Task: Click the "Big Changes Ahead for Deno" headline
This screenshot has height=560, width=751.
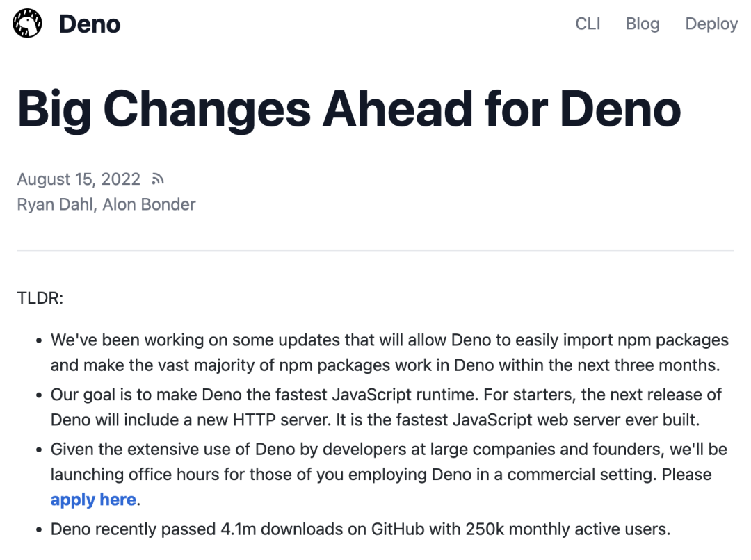Action: click(x=348, y=108)
